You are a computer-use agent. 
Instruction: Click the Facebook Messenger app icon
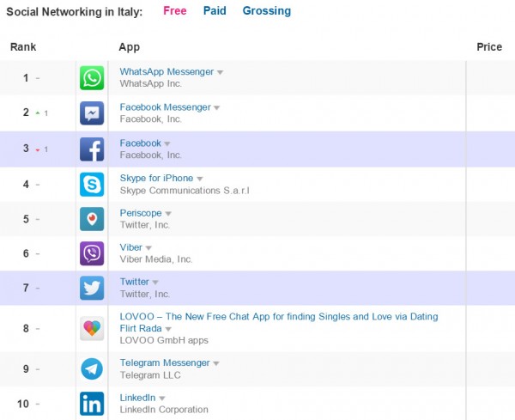coord(92,114)
